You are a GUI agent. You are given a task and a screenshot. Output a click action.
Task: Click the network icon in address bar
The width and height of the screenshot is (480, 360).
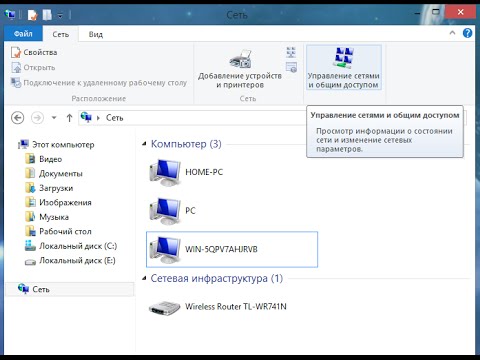(86, 117)
